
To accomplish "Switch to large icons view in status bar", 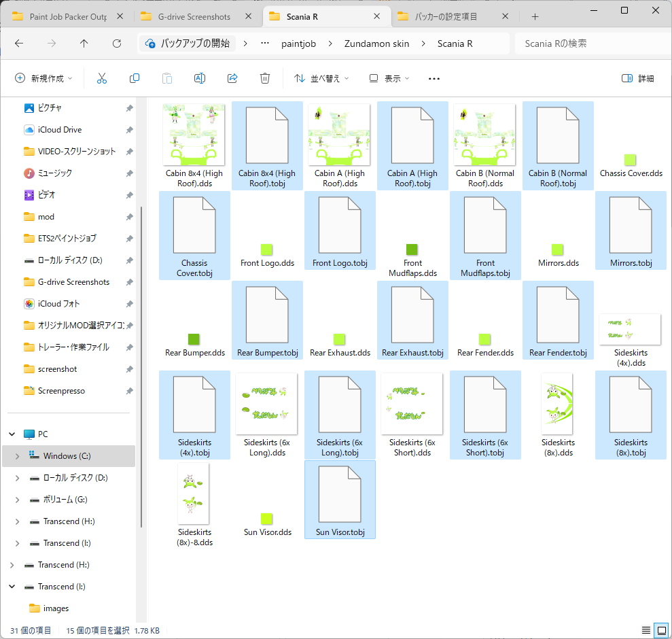I will pyautogui.click(x=660, y=630).
